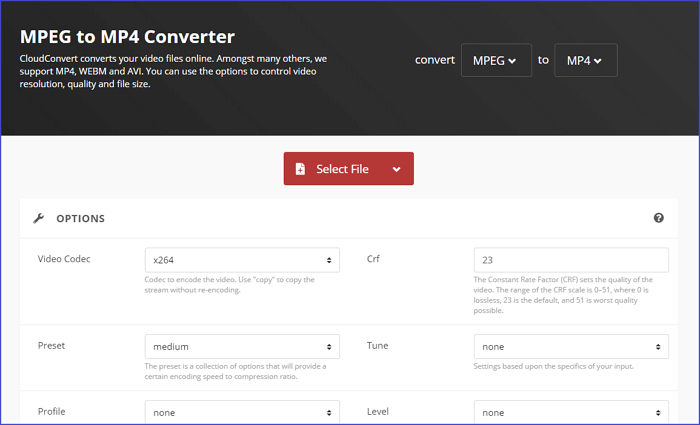
Task: Open the Tune dropdown set to none
Action: click(571, 347)
